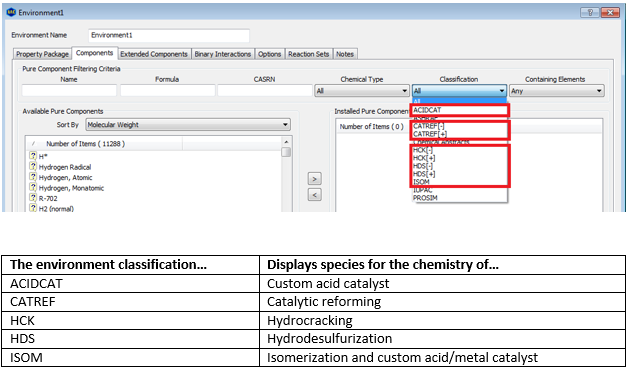Click the question mark icon beside H*
The height and width of the screenshot is (371, 630).
tap(33, 156)
